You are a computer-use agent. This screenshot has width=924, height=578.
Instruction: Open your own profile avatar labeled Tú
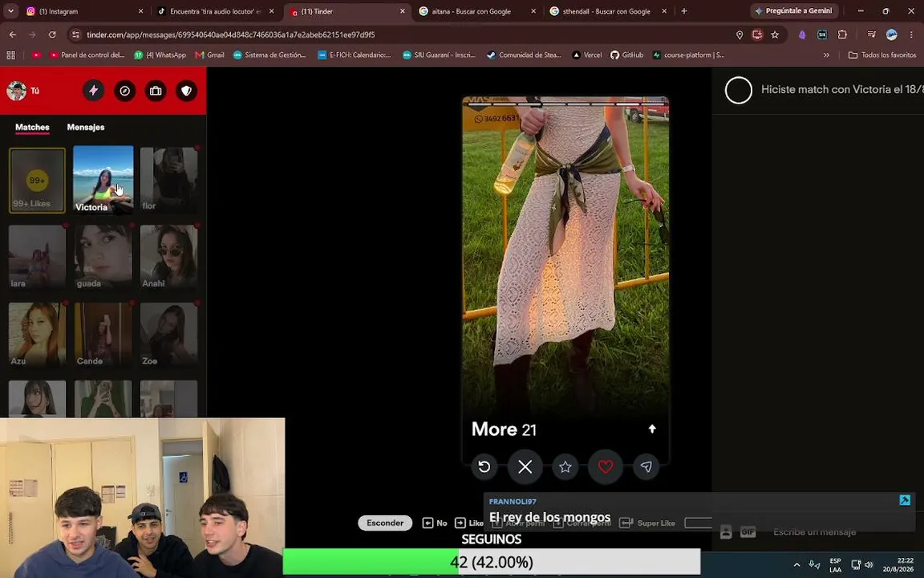[17, 91]
